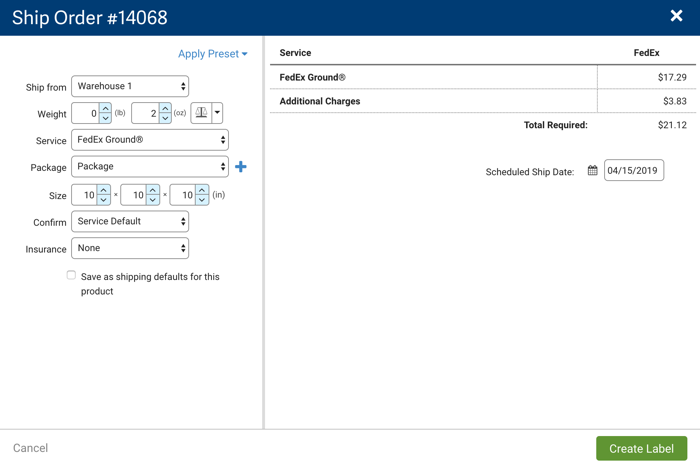The height and width of the screenshot is (466, 700).
Task: Click the calendar icon for Scheduled Ship Date
Action: (592, 170)
